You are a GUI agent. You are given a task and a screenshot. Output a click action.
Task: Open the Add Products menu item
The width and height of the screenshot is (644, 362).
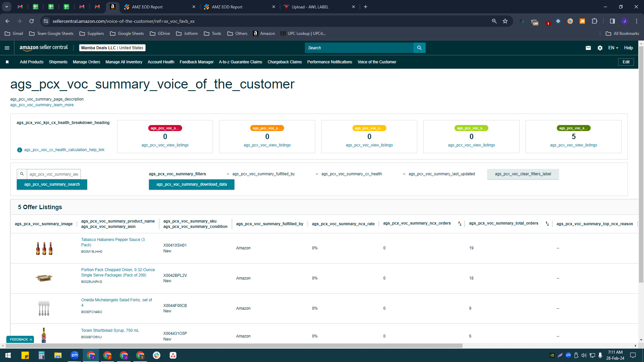click(x=32, y=62)
